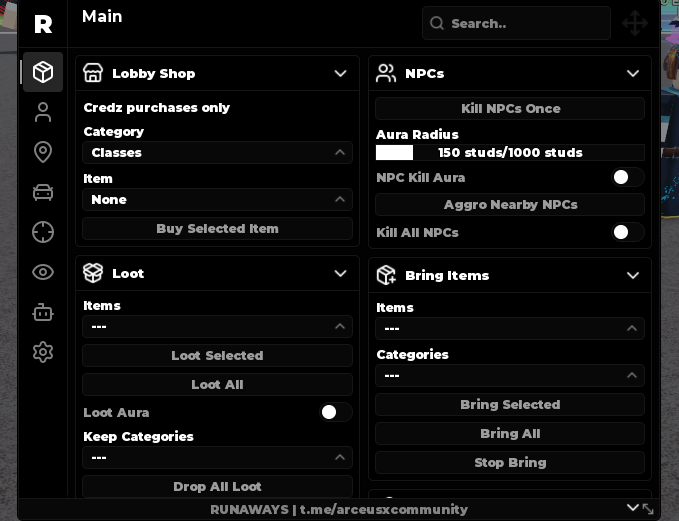Click the RUNAWAYS t.me/arceusxcommunity footer text

pyautogui.click(x=339, y=509)
